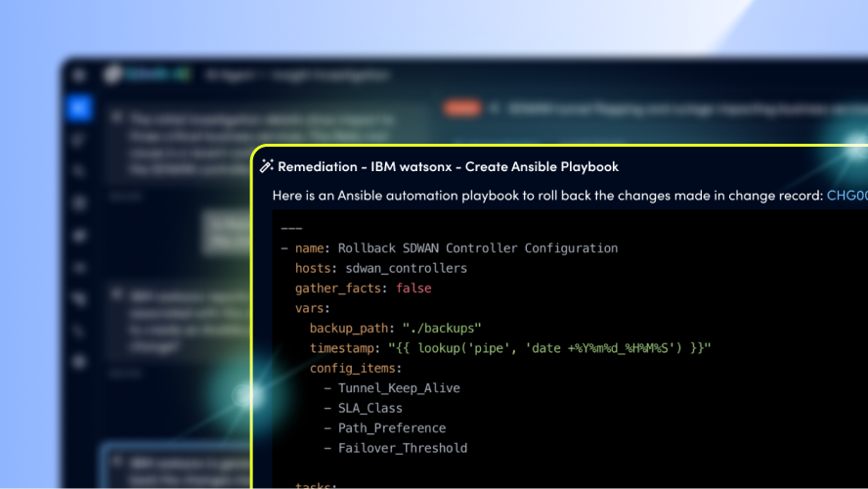Click the sidebar icon directly below the blue one
Image resolution: width=868 pixels, height=489 pixels.
coord(80,140)
